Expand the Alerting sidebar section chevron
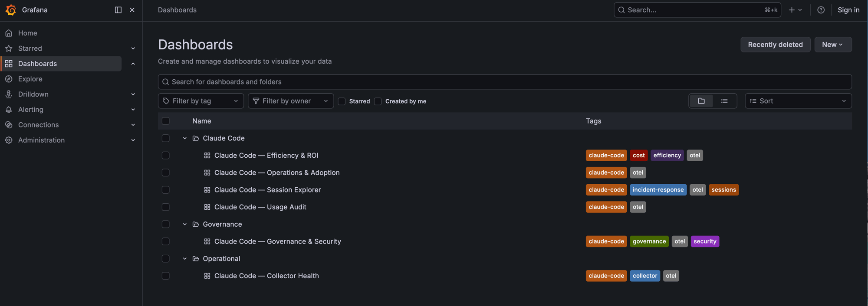Image resolution: width=868 pixels, height=306 pixels. pyautogui.click(x=133, y=110)
